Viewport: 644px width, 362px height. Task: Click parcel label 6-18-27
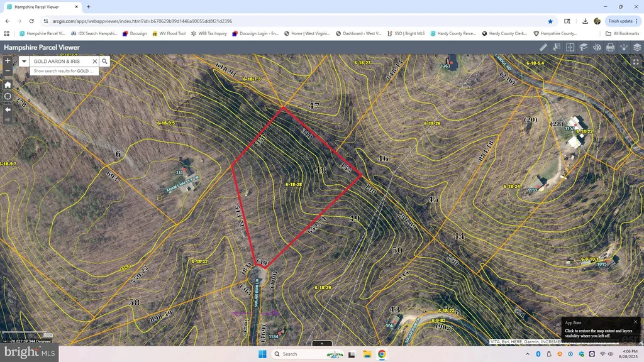click(362, 62)
